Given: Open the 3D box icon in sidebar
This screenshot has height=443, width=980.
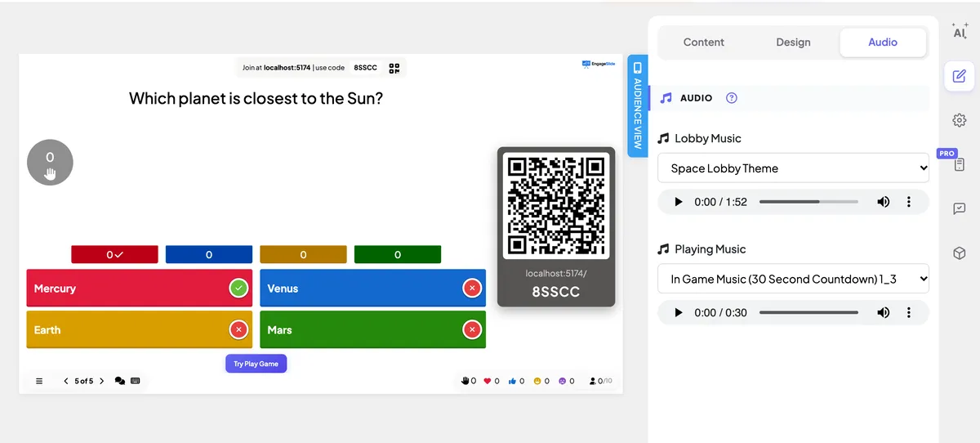Looking at the screenshot, I should click(960, 253).
